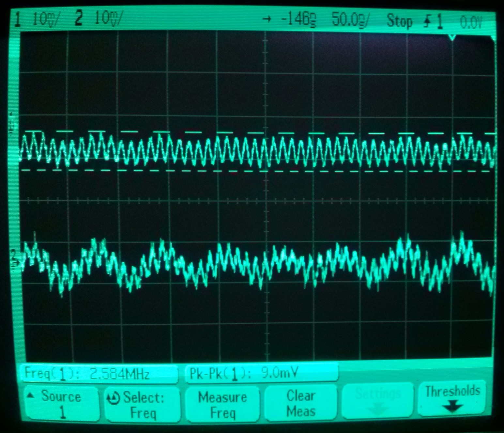Click the Clear Meas softkey

click(301, 403)
